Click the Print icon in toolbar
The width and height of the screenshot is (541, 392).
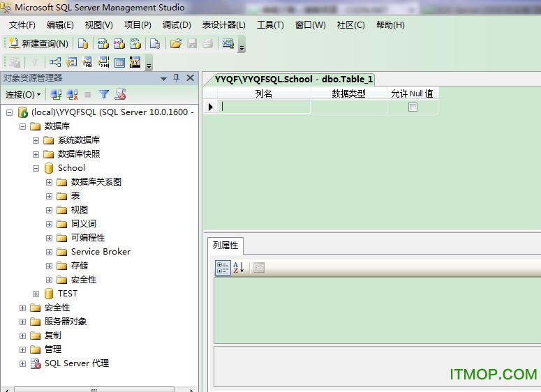[x=208, y=43]
